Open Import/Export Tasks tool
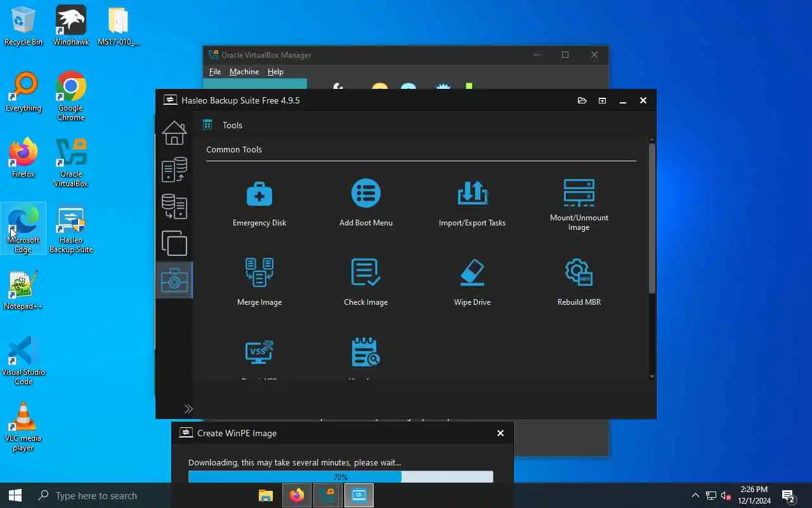Viewport: 812px width, 508px height. coord(472,203)
